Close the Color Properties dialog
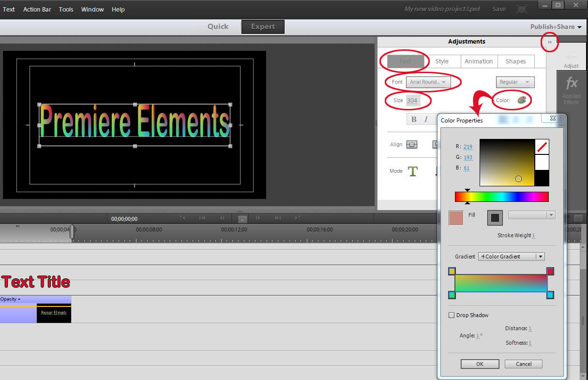 (x=552, y=118)
